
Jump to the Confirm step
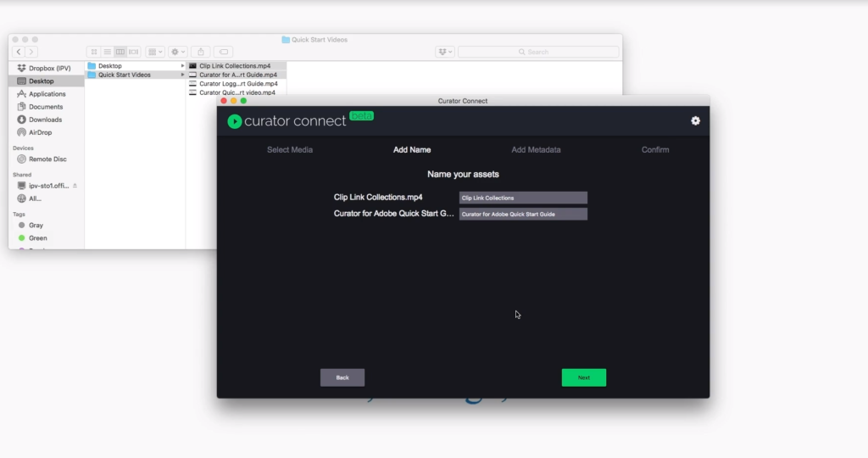[655, 149]
